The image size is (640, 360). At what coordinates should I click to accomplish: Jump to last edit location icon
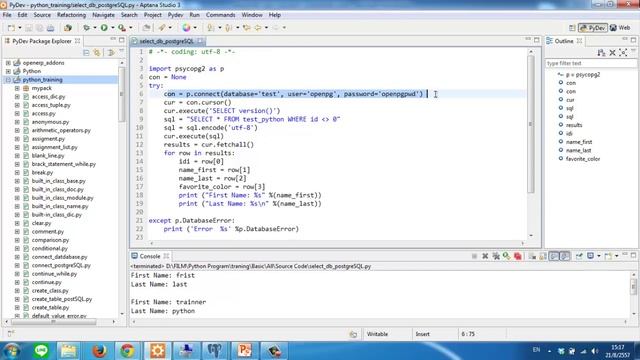pyautogui.click(x=247, y=28)
